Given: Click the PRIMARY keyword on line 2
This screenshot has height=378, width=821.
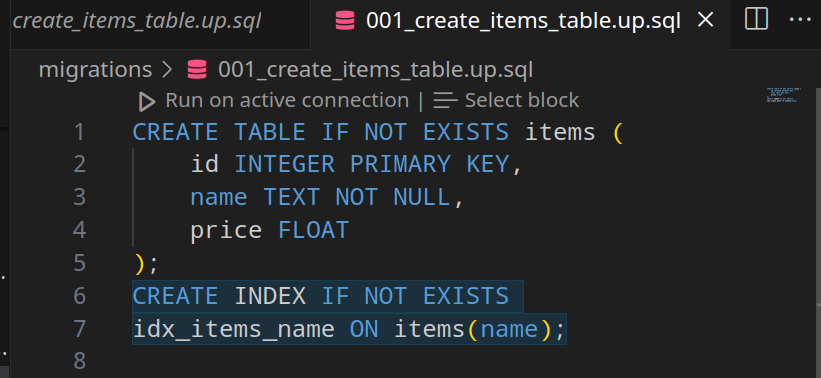Looking at the screenshot, I should (400, 165).
